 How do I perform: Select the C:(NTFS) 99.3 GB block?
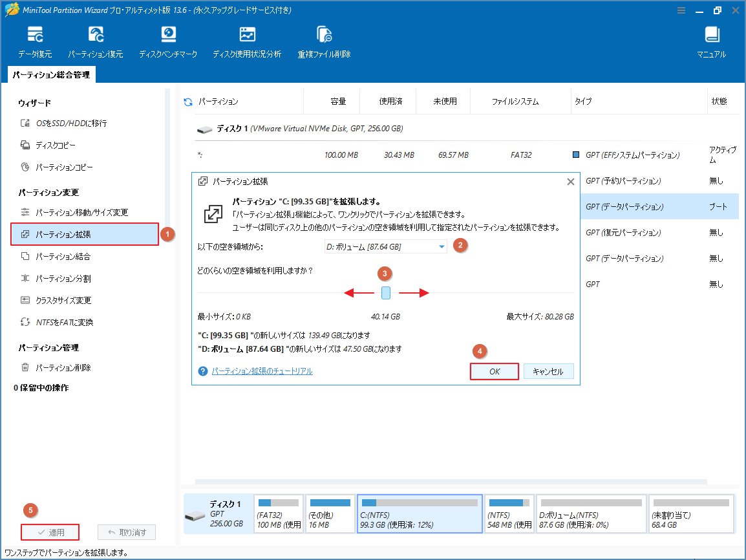coord(420,514)
